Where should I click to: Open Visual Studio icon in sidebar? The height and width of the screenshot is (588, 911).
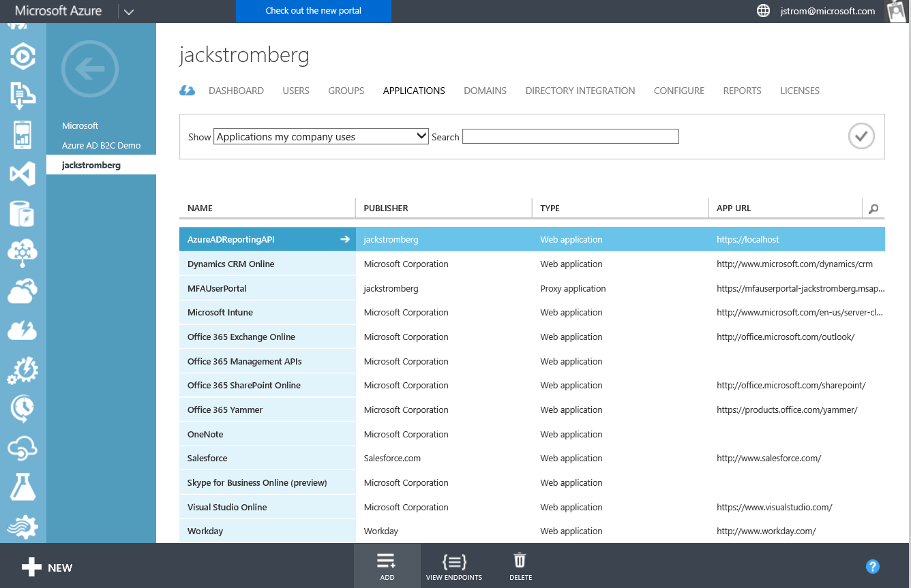pyautogui.click(x=23, y=174)
